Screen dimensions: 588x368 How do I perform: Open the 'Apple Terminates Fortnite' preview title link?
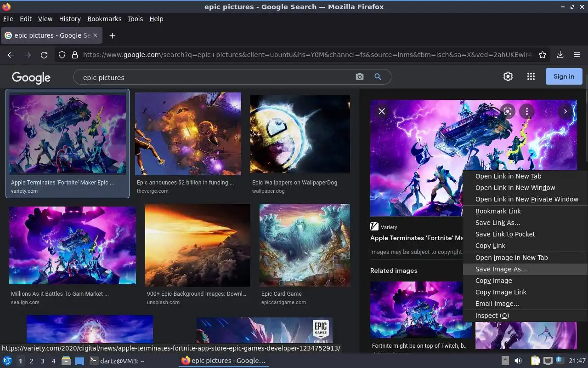coord(416,238)
